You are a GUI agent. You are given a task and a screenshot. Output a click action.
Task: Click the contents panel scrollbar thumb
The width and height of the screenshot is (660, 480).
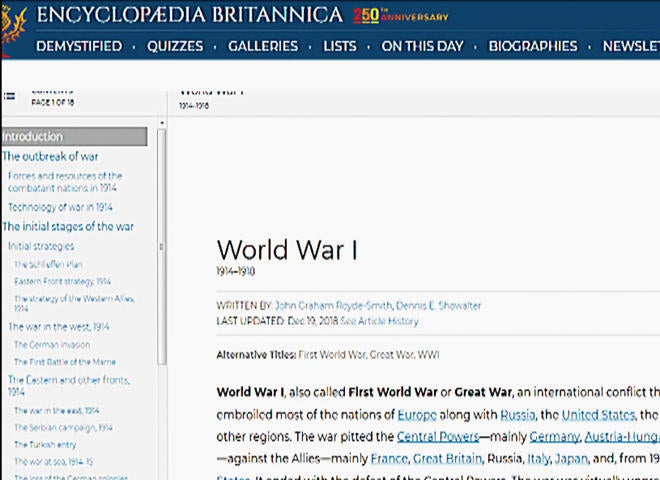tap(162, 247)
